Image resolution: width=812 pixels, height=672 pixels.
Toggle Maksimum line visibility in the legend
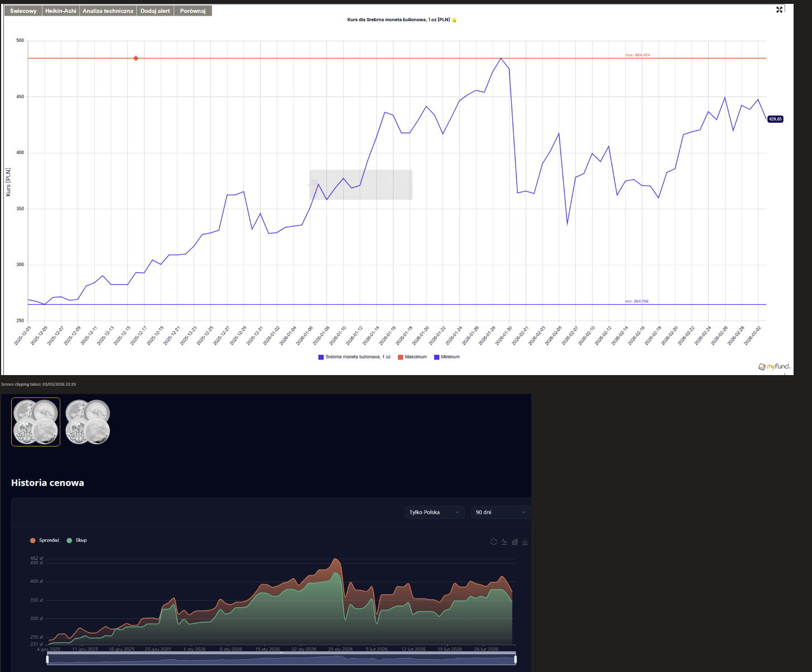pyautogui.click(x=412, y=357)
